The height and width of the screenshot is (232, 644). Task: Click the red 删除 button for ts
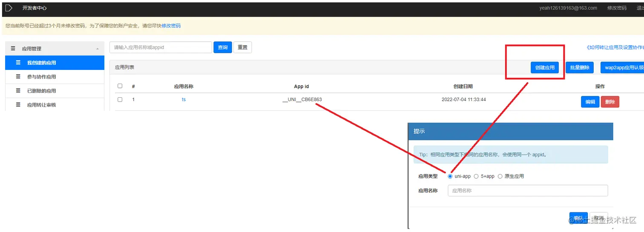point(610,102)
